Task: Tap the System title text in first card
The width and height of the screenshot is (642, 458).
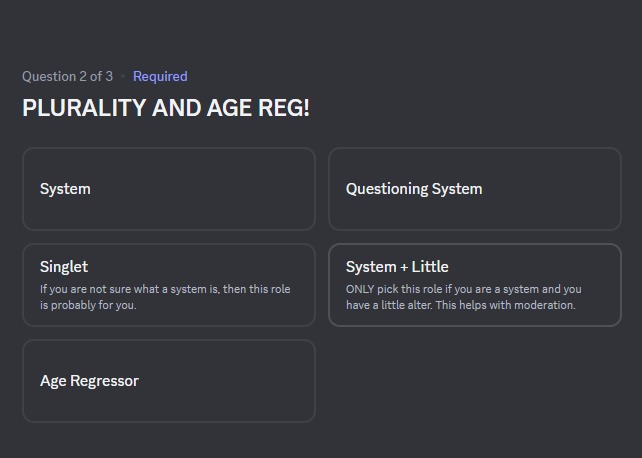Action: tap(65, 189)
